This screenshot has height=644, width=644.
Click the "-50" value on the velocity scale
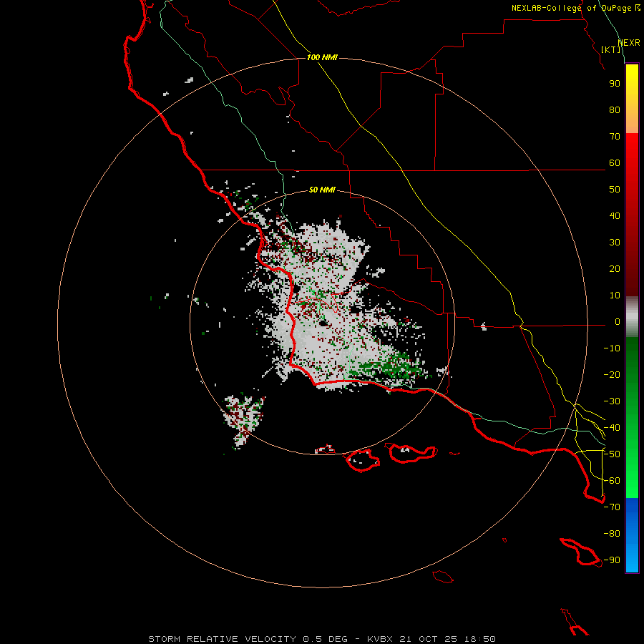coord(612,454)
